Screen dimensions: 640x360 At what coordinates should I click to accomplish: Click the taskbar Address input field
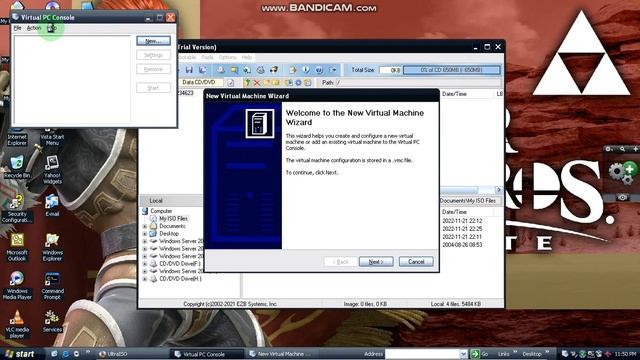tap(422, 354)
